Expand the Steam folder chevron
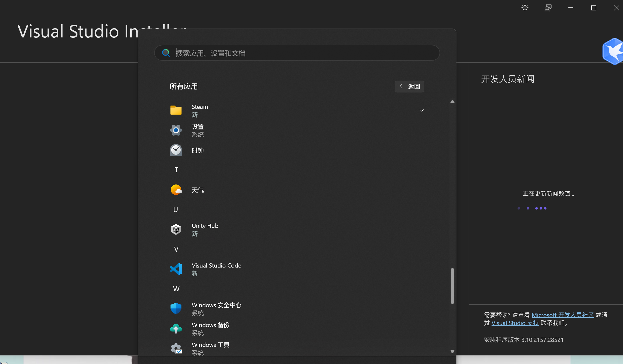623x364 pixels. (x=421, y=110)
